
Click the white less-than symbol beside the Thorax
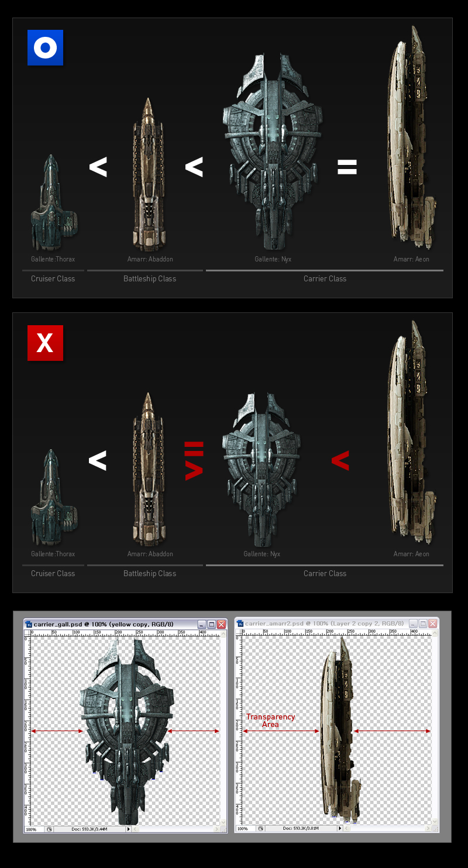pos(98,167)
